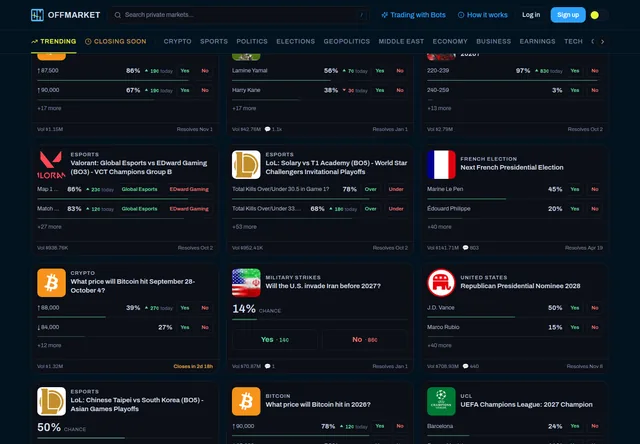Viewport: 640px width, 444px height.
Task: Pick EDward Gaming on the Map 1 row
Action: (x=189, y=189)
